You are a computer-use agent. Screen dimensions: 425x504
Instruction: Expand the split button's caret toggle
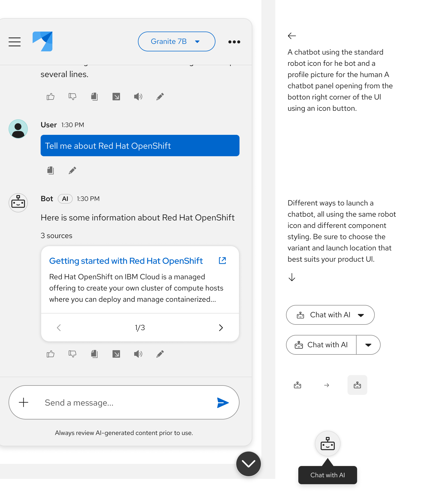[368, 345]
